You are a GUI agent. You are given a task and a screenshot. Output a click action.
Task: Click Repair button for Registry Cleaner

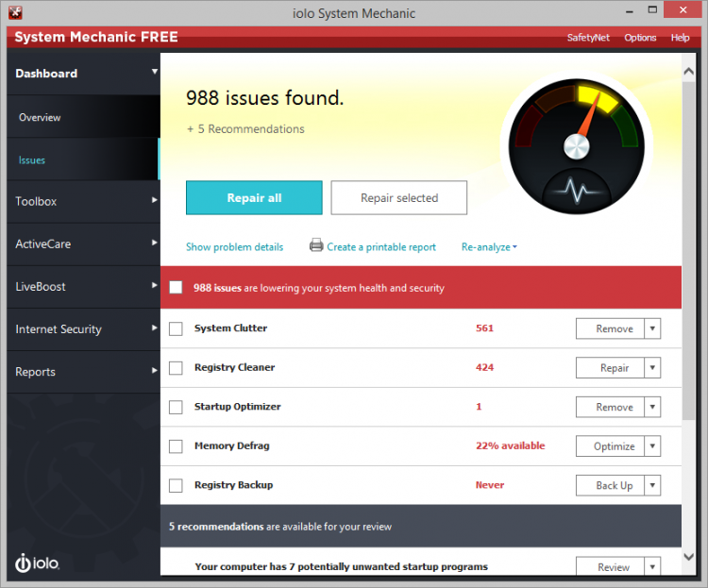(x=610, y=367)
